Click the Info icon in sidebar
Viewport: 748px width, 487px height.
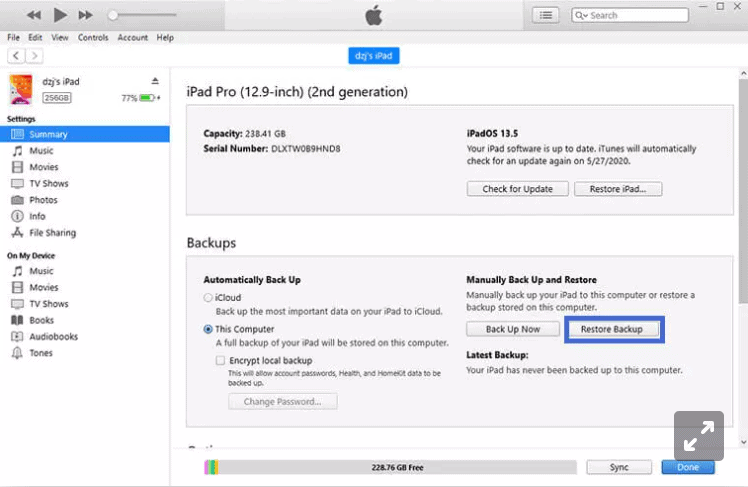pyautogui.click(x=17, y=216)
